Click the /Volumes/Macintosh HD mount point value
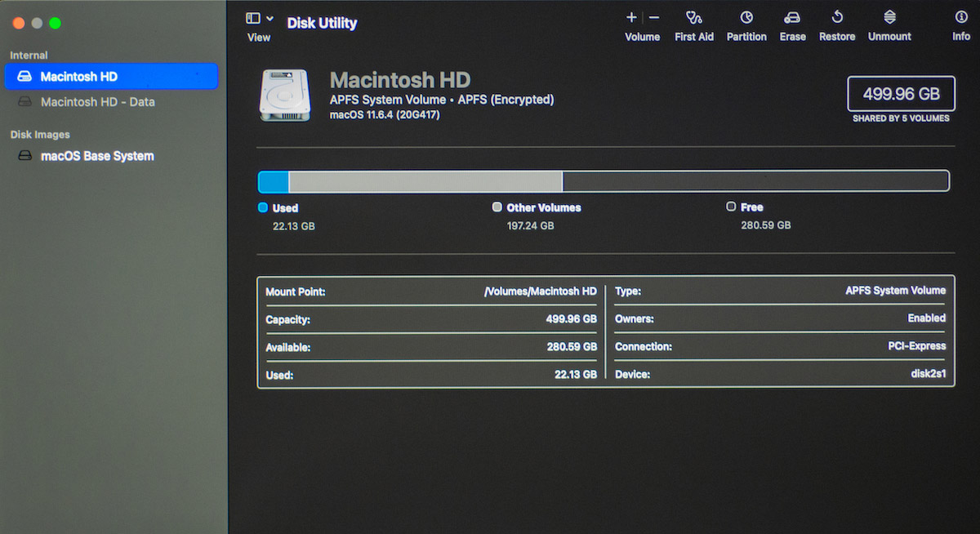 point(541,291)
